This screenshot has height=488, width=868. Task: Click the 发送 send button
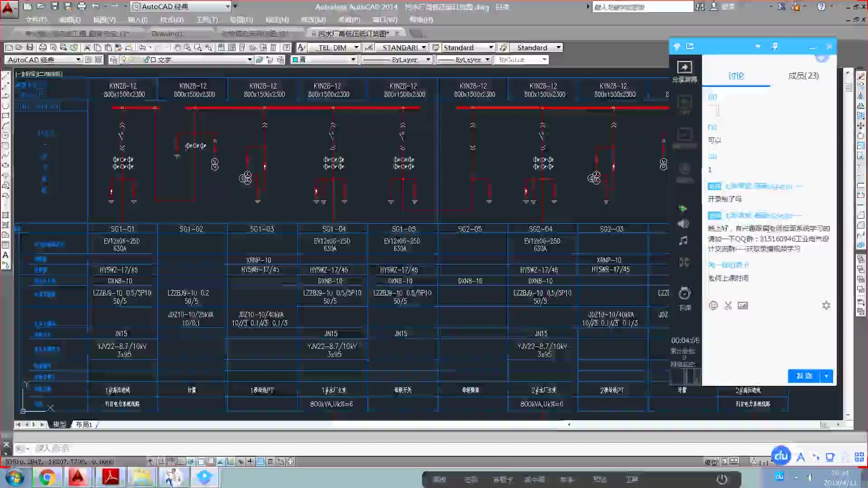pyautogui.click(x=804, y=376)
